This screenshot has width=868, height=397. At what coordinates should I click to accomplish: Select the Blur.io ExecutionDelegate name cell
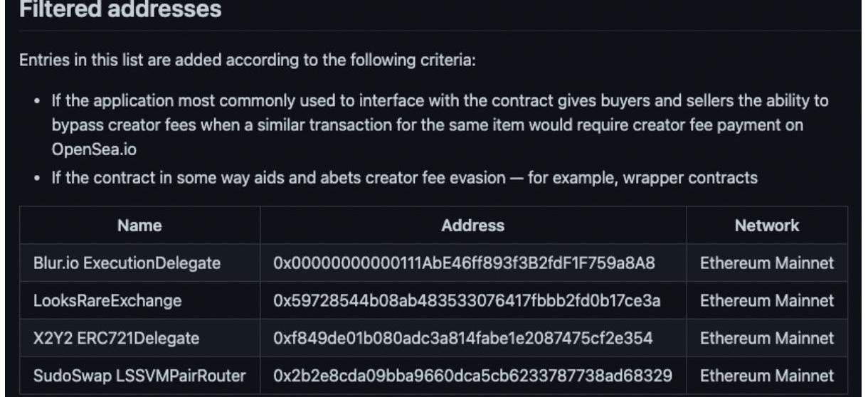(127, 263)
